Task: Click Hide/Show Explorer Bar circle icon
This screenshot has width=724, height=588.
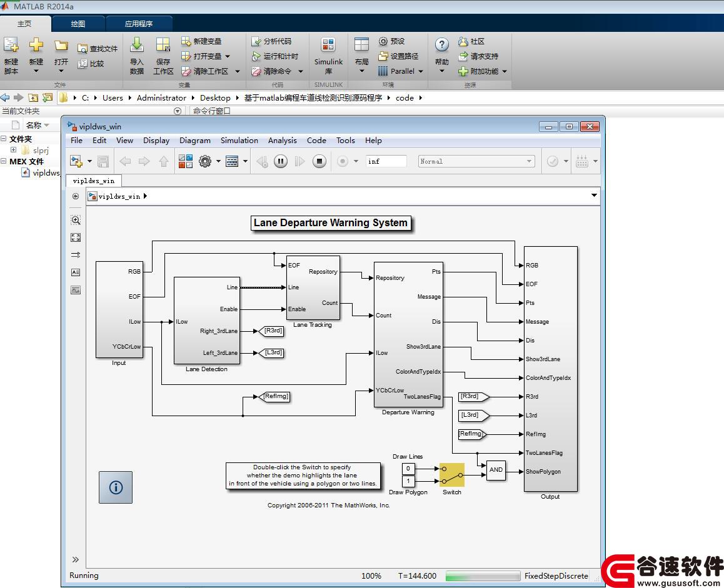Action: pos(76,196)
